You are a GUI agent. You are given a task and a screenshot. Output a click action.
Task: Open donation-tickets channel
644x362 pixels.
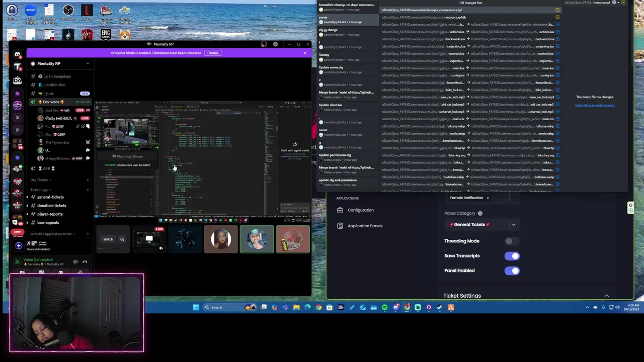click(59, 206)
